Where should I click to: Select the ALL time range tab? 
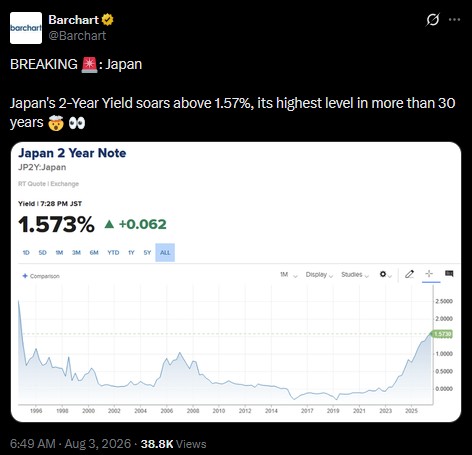click(165, 252)
